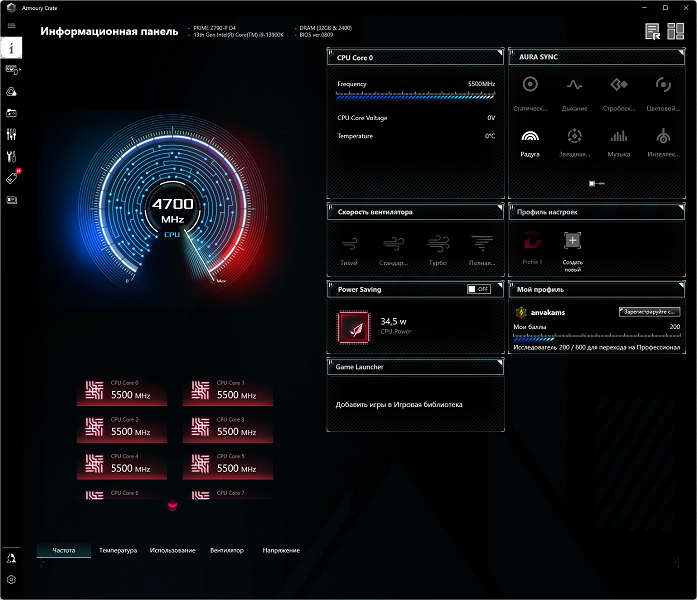Open the deals tag icon with notification badge
This screenshot has height=600, width=697.
(x=12, y=178)
